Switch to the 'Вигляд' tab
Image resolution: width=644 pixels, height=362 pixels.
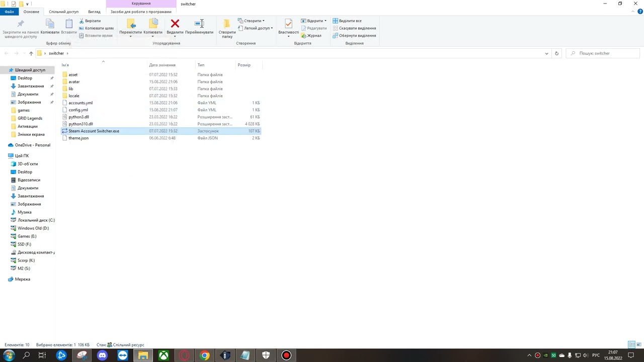(x=94, y=12)
